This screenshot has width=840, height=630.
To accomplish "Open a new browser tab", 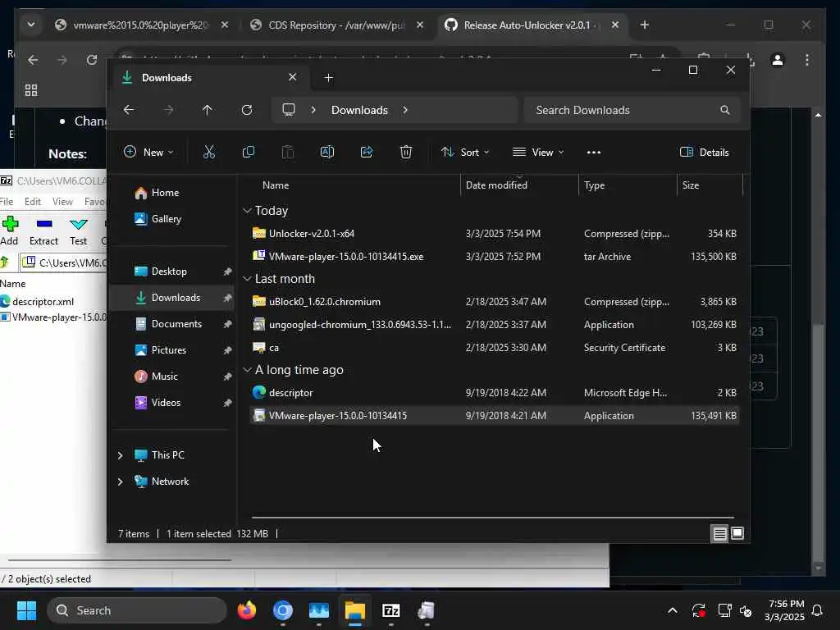I will (x=645, y=25).
